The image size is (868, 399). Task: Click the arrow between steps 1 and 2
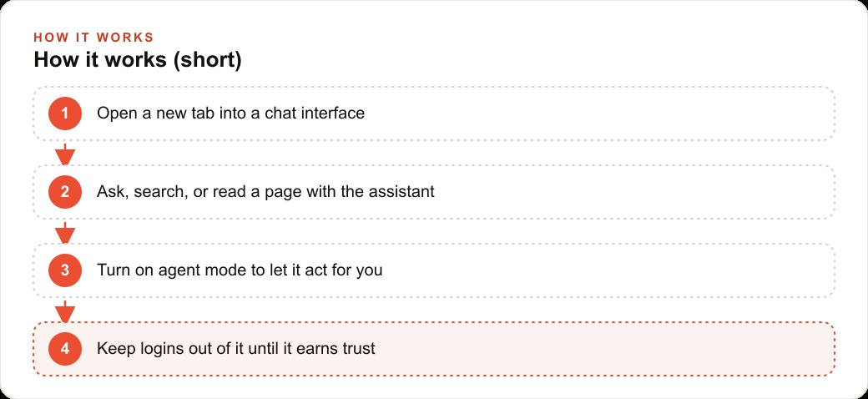65,154
